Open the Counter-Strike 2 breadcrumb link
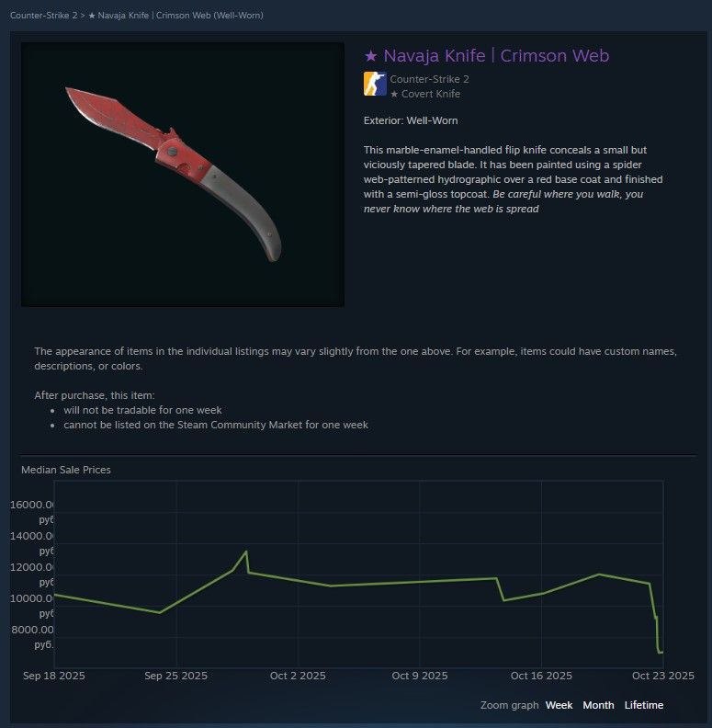 click(x=43, y=16)
